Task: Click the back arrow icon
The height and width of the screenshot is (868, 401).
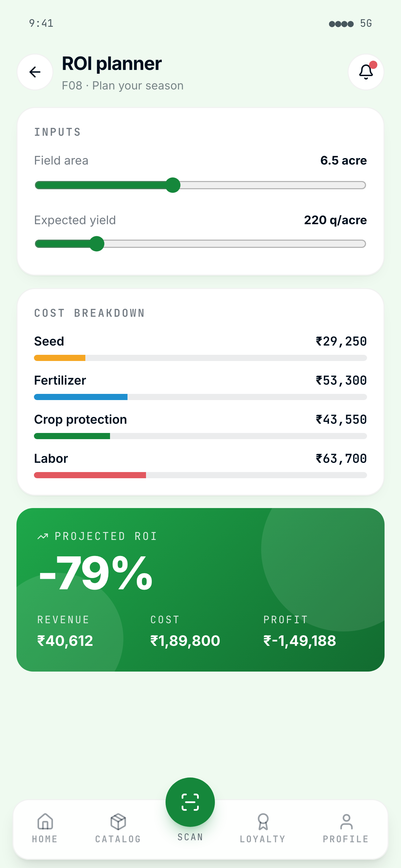Action: [35, 72]
